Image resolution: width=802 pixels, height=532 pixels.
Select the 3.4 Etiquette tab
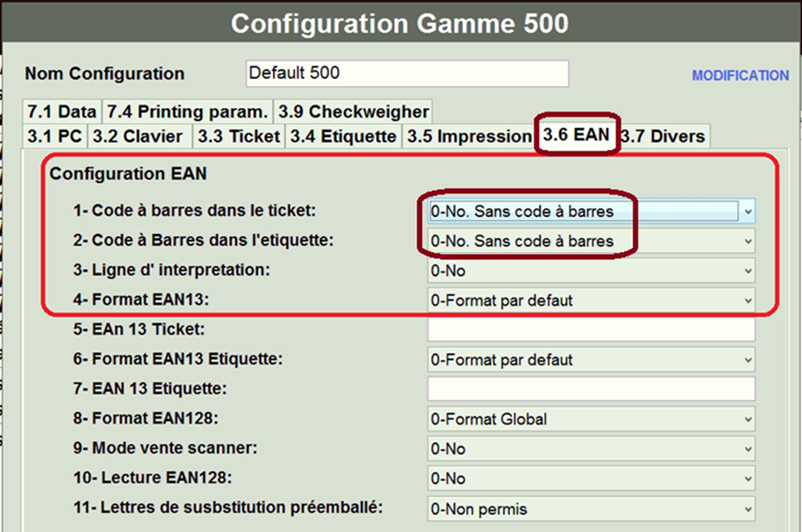click(343, 136)
